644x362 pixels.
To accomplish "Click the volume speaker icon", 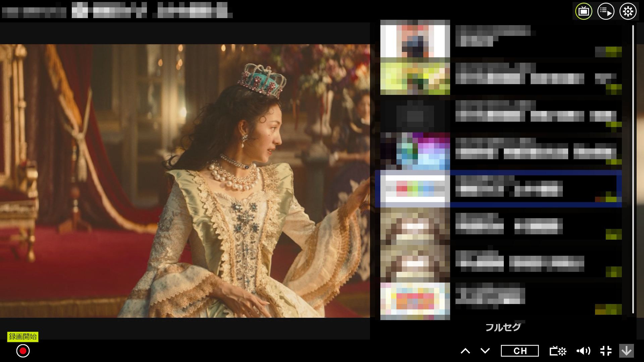I will [583, 351].
